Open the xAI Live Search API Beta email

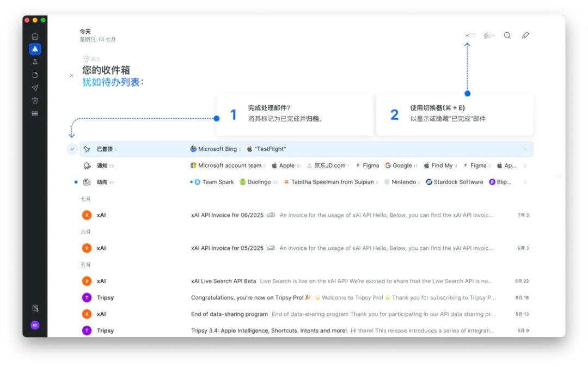click(306, 281)
